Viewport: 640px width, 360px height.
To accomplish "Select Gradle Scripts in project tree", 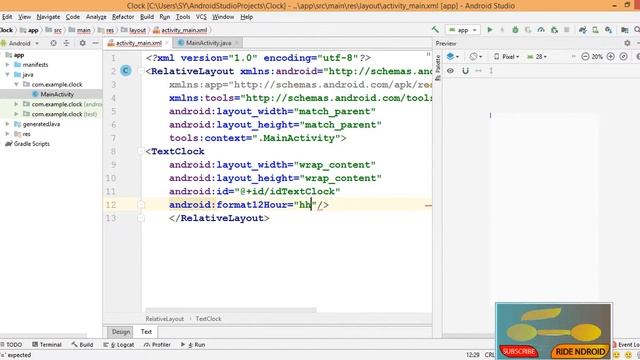I will coord(27,144).
